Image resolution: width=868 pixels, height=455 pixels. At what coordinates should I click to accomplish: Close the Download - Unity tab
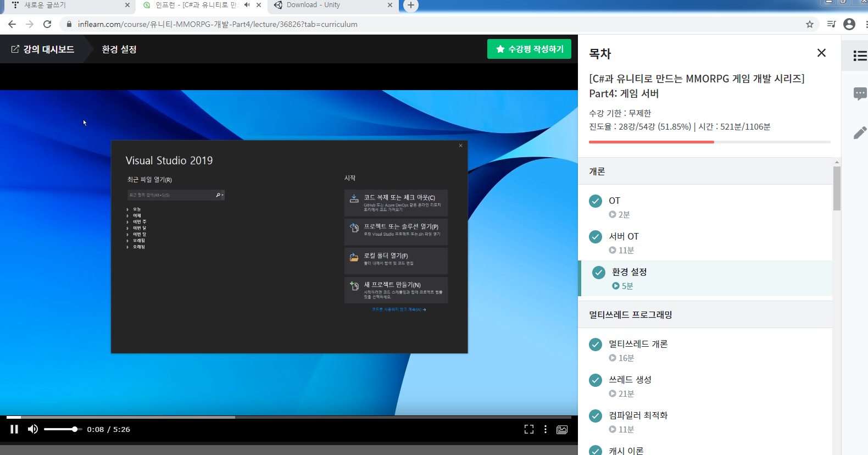390,5
